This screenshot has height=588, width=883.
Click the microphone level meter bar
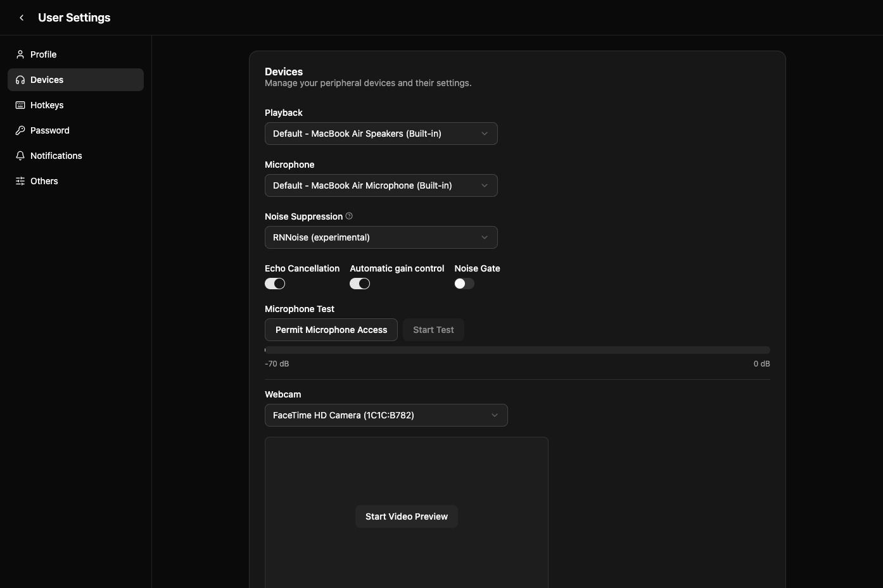[x=518, y=350]
